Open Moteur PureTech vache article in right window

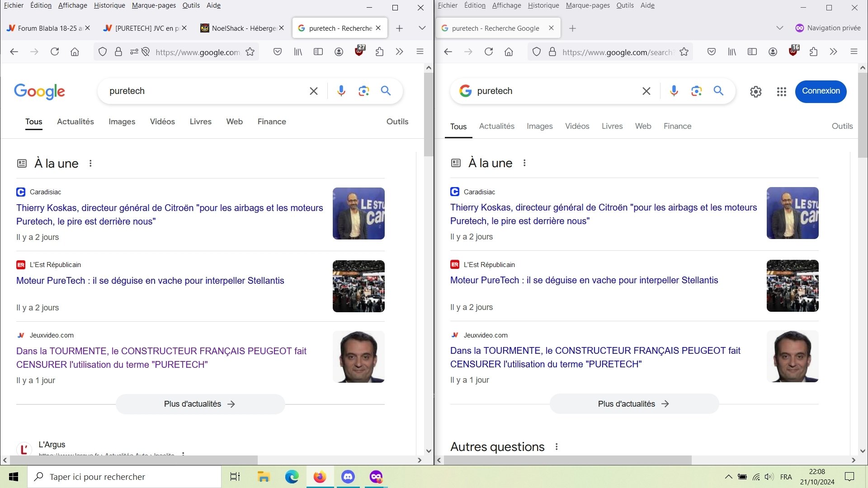pyautogui.click(x=584, y=280)
